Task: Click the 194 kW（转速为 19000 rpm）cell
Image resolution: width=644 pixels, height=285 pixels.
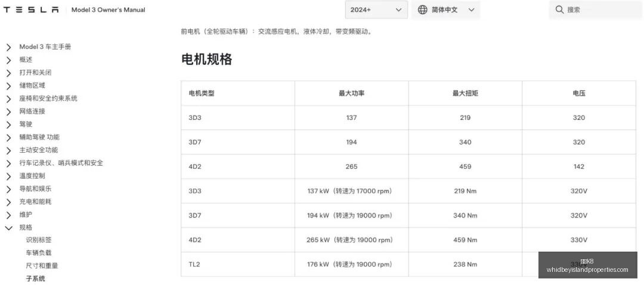Action: 351,215
